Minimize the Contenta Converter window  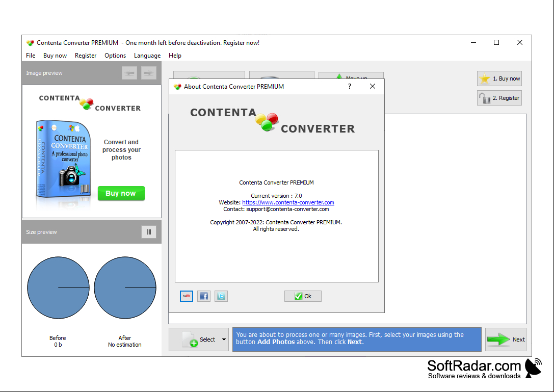[473, 42]
